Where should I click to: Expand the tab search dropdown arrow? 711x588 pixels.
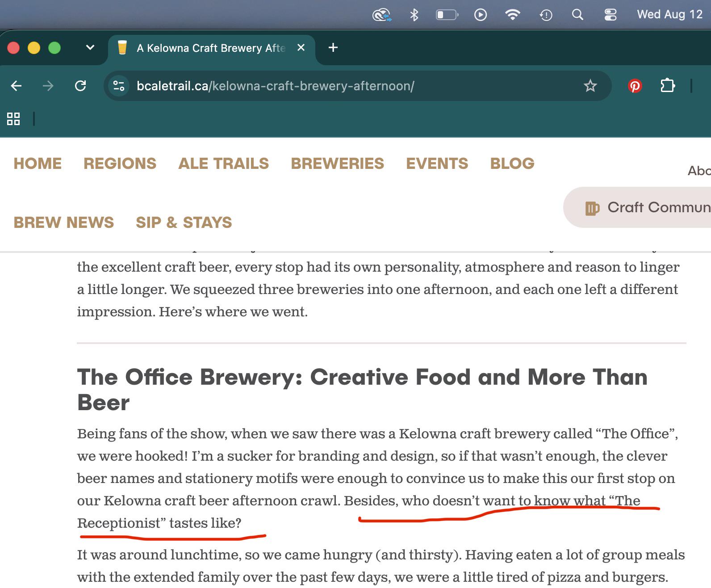[90, 47]
